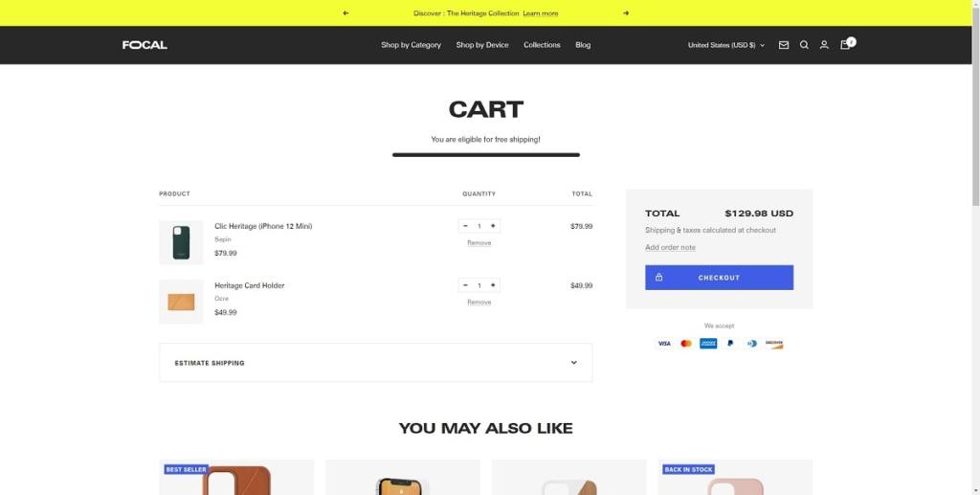980x495 pixels.
Task: Open the Collections menu item
Action: click(x=542, y=45)
